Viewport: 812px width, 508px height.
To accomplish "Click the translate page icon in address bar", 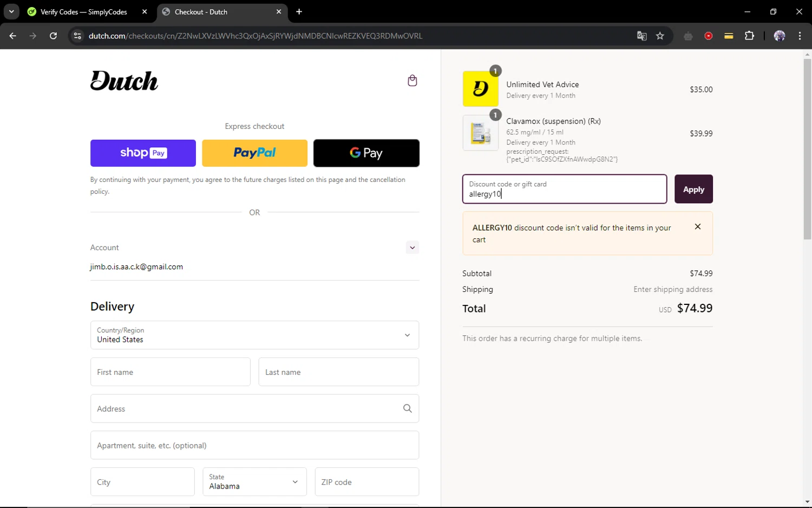I will [x=641, y=36].
